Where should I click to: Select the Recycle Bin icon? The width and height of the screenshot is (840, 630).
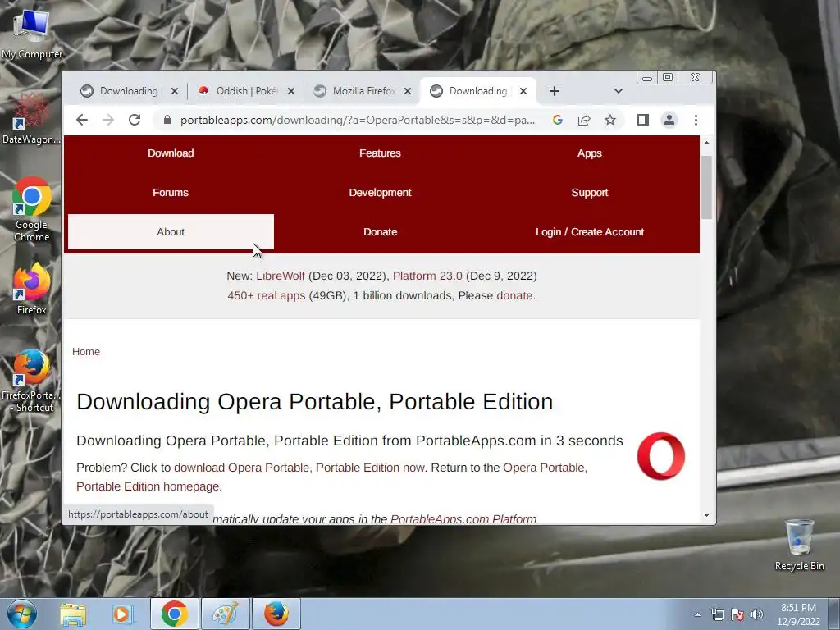(799, 545)
